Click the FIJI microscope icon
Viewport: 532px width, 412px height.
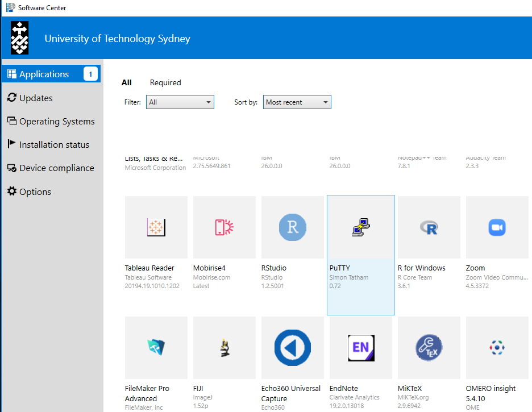(224, 348)
